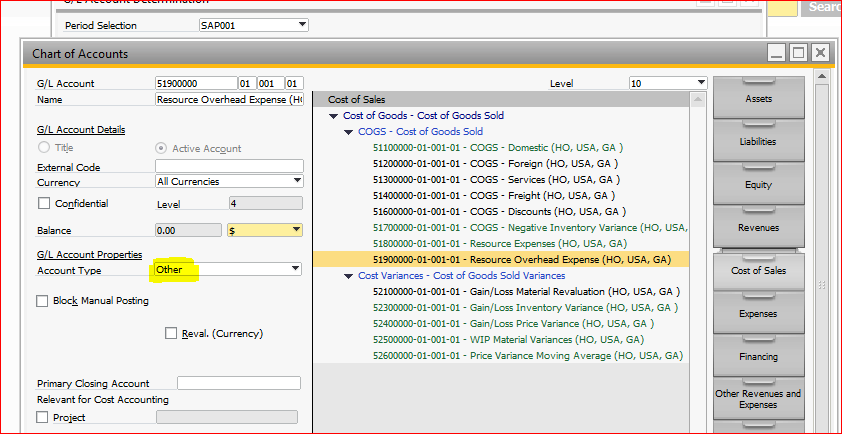Enable the Project checkbox
The image size is (842, 434).
43,418
